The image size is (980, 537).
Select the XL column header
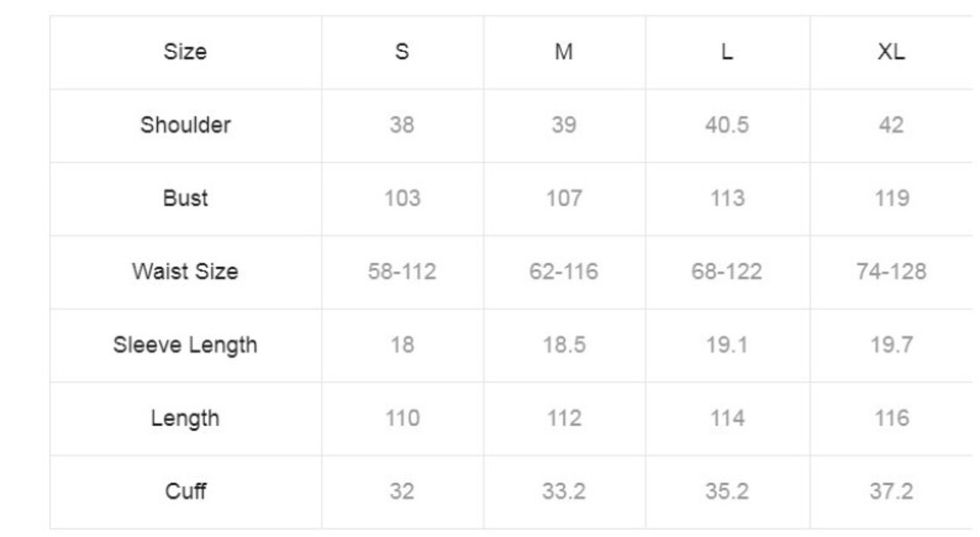click(891, 52)
